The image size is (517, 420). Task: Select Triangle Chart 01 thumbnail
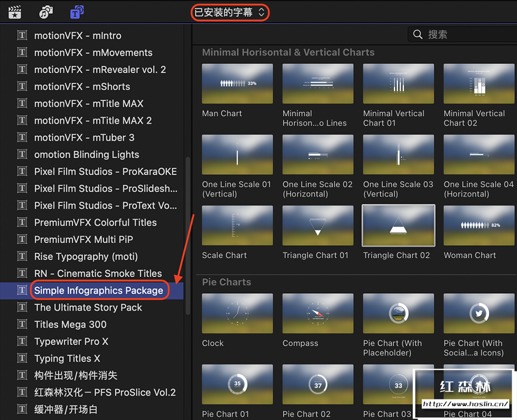(318, 225)
